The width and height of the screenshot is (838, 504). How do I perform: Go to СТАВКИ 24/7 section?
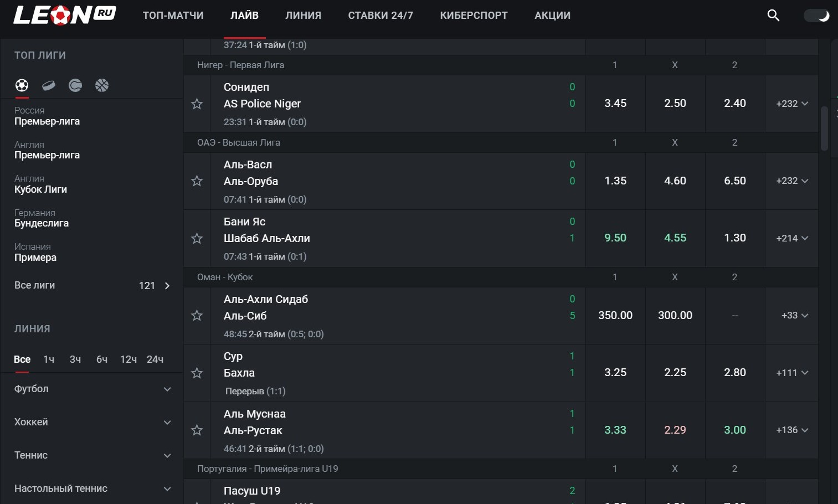[381, 16]
